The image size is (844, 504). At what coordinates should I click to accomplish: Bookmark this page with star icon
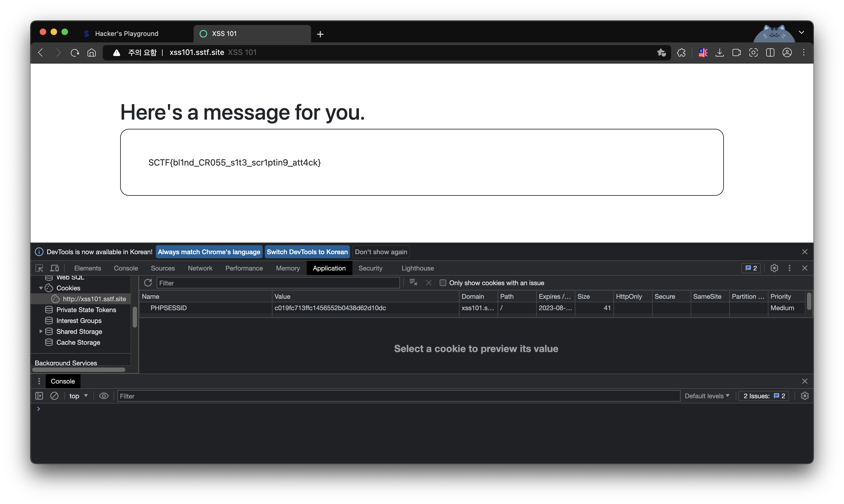coord(661,53)
